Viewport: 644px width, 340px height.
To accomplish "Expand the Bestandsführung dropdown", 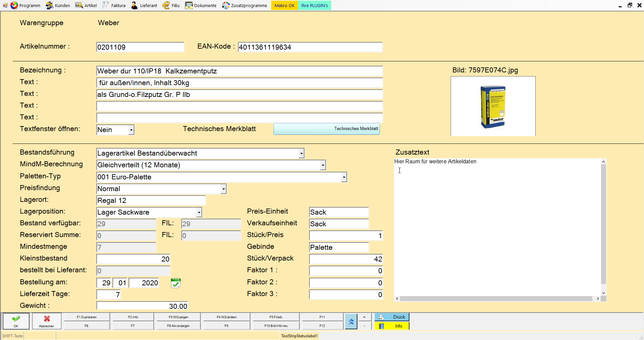I will click(301, 153).
